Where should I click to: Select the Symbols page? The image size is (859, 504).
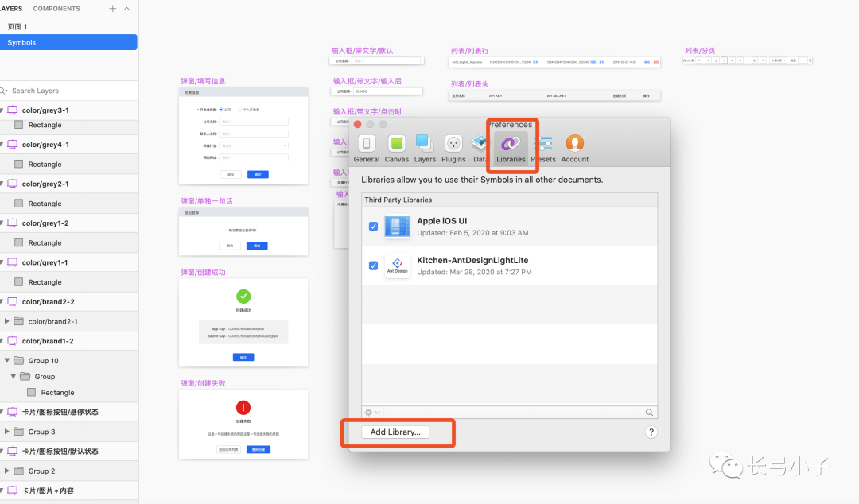coord(68,42)
